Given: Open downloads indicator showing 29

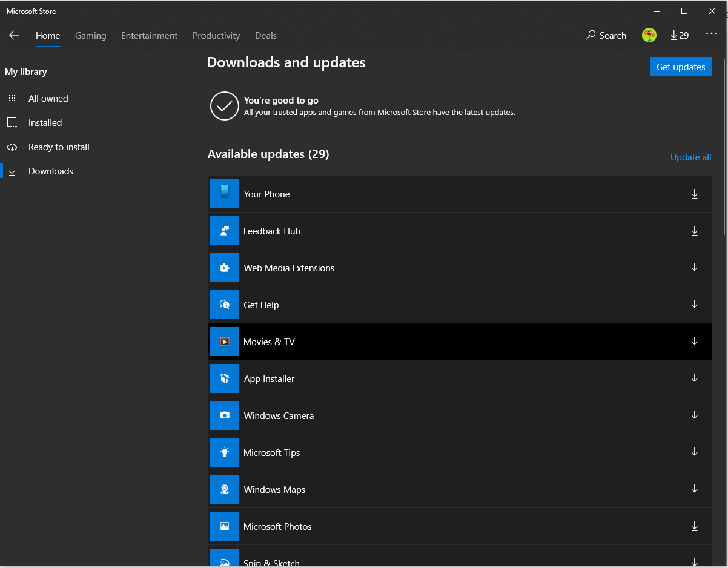Looking at the screenshot, I should pyautogui.click(x=680, y=36).
